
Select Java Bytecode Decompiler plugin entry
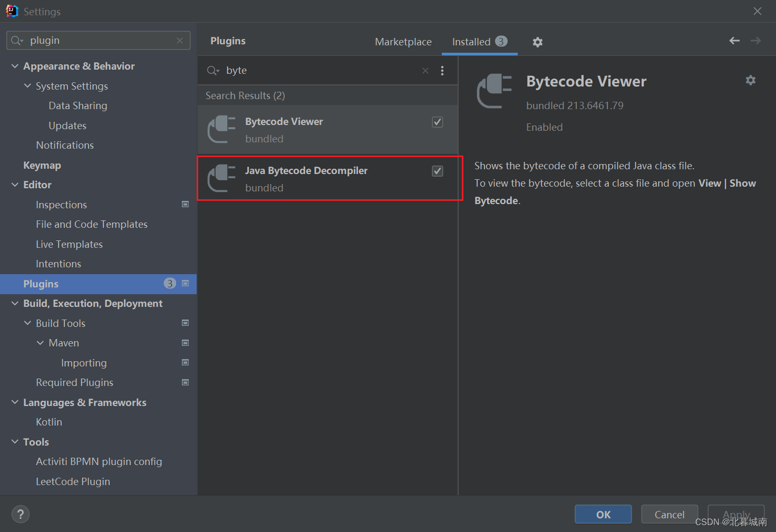(328, 179)
